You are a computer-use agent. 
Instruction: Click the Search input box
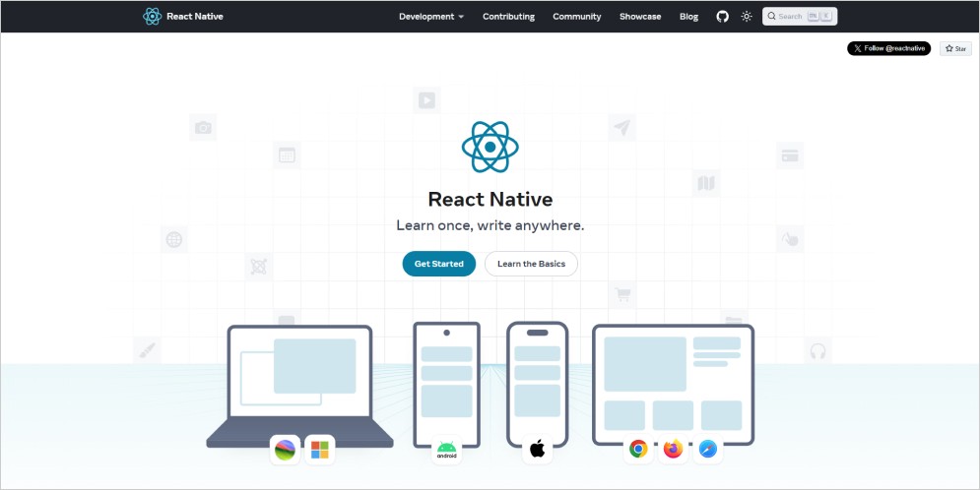800,16
